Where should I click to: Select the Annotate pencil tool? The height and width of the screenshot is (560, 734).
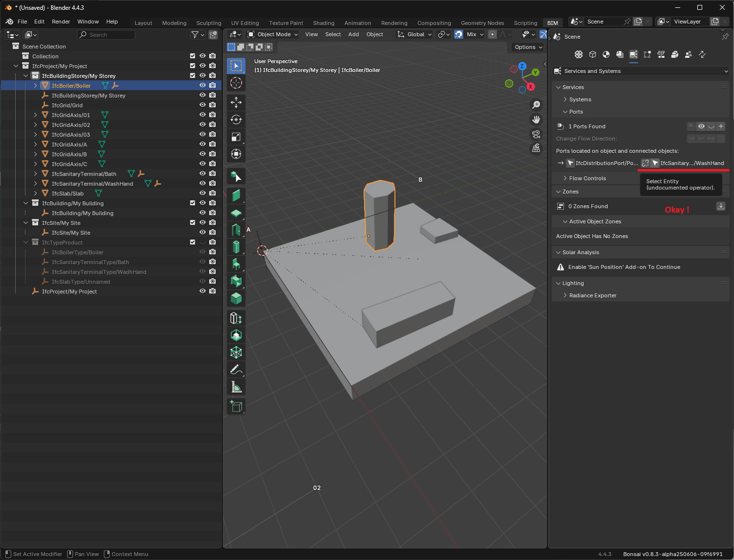(x=236, y=369)
